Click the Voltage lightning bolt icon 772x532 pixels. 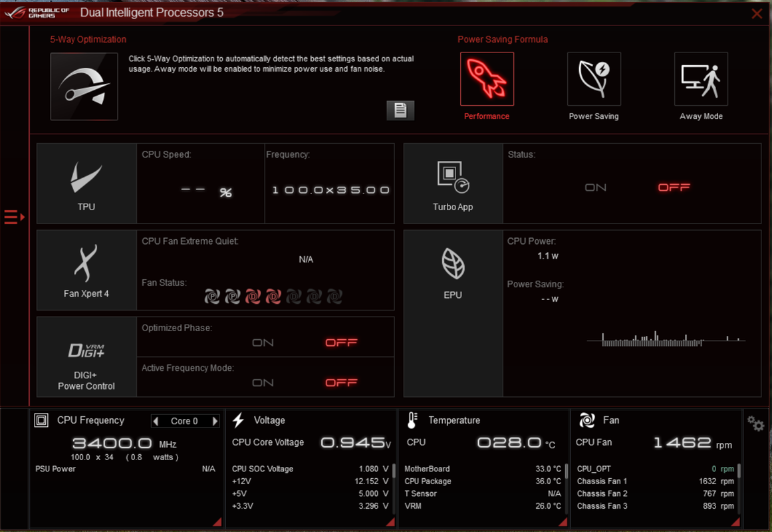coord(238,420)
